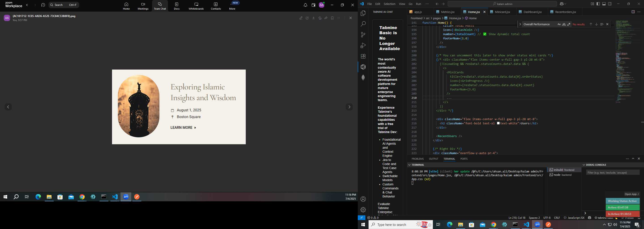Open the Accounts icon in VS Code
Viewport: 644px width, 229px height.
click(x=363, y=199)
